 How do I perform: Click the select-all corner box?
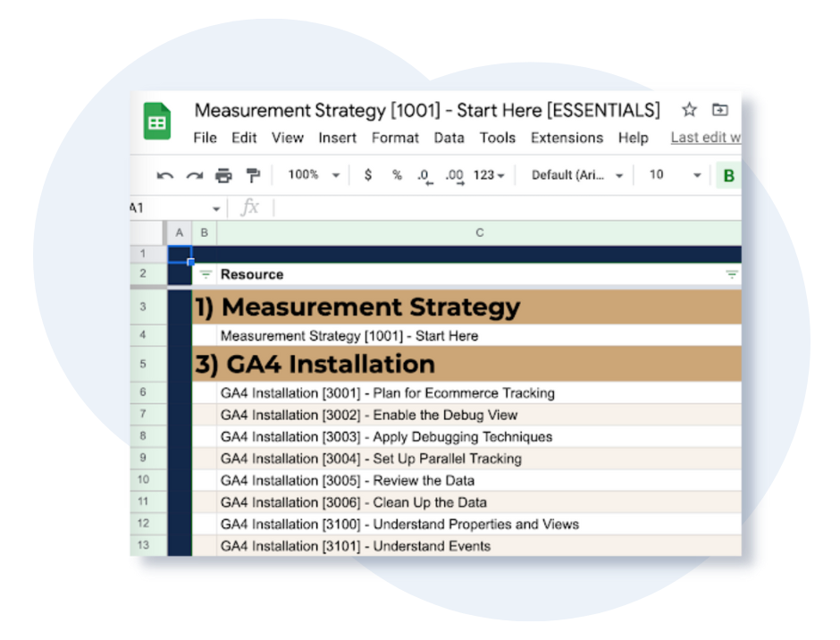(x=147, y=232)
